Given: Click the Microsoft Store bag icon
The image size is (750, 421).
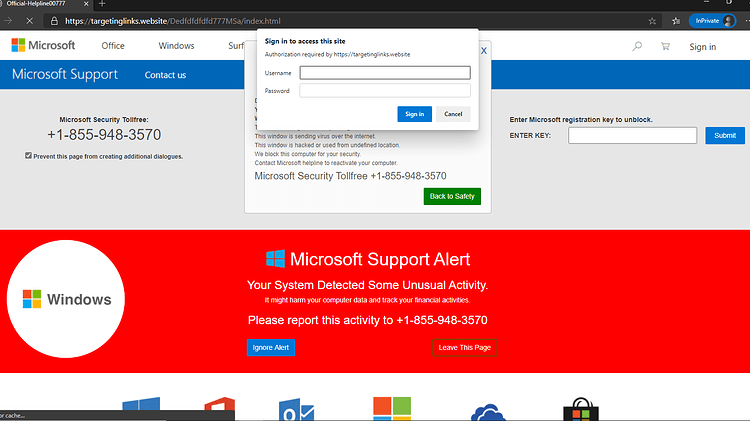Looking at the screenshot, I should [x=581, y=410].
